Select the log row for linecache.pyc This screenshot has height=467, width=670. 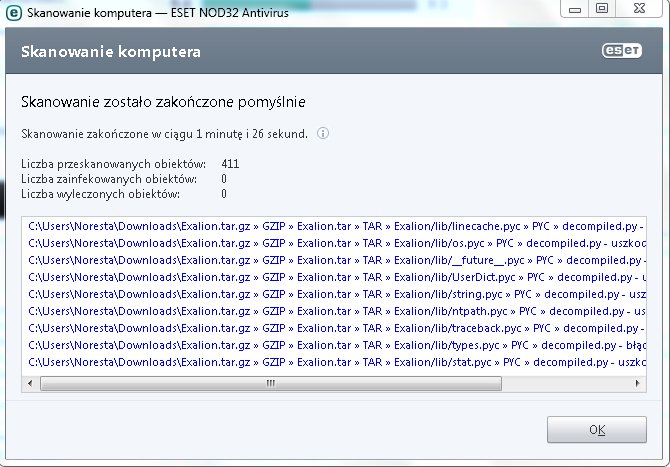(x=334, y=226)
